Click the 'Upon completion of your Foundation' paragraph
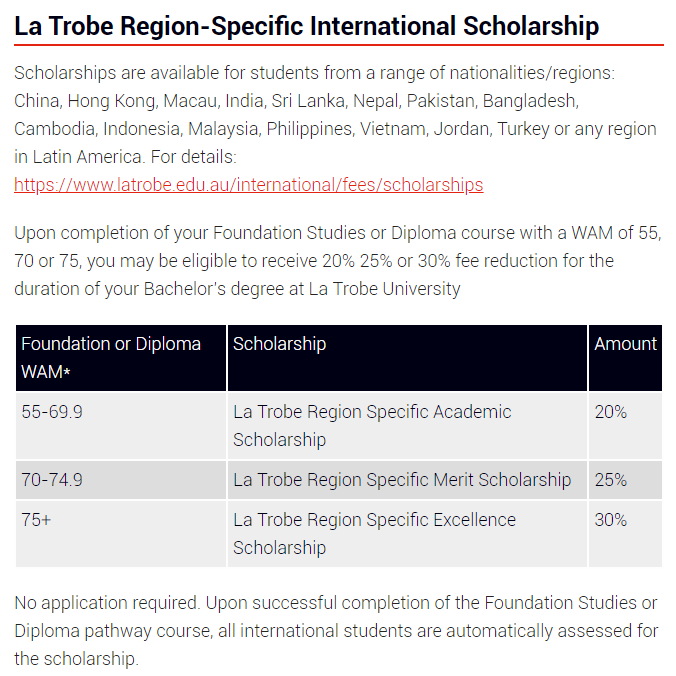Screen dimensions: 676x676 pyautogui.click(x=338, y=261)
